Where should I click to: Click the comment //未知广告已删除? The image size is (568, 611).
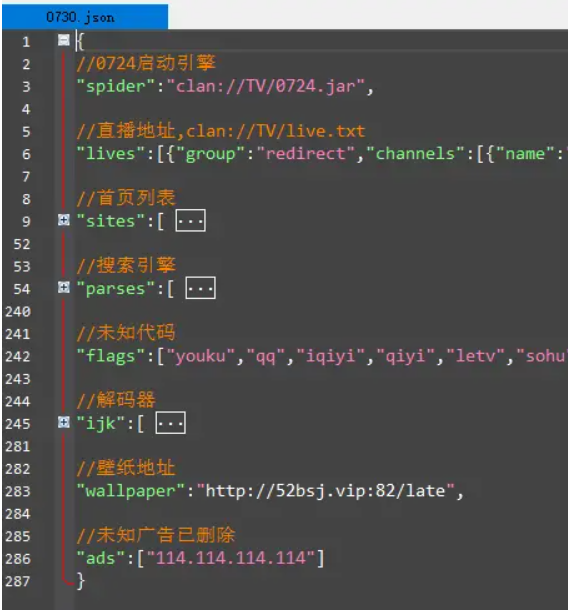tap(156, 535)
